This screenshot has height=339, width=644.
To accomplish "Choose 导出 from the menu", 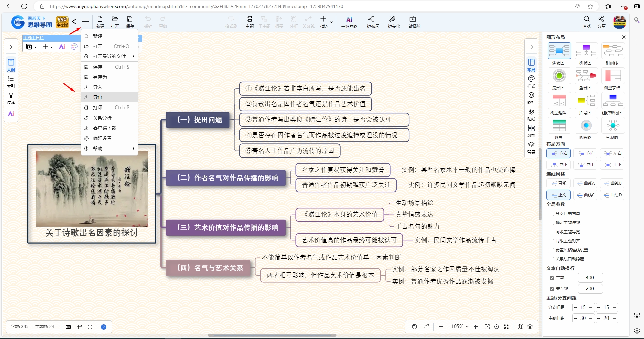I will coord(109,97).
